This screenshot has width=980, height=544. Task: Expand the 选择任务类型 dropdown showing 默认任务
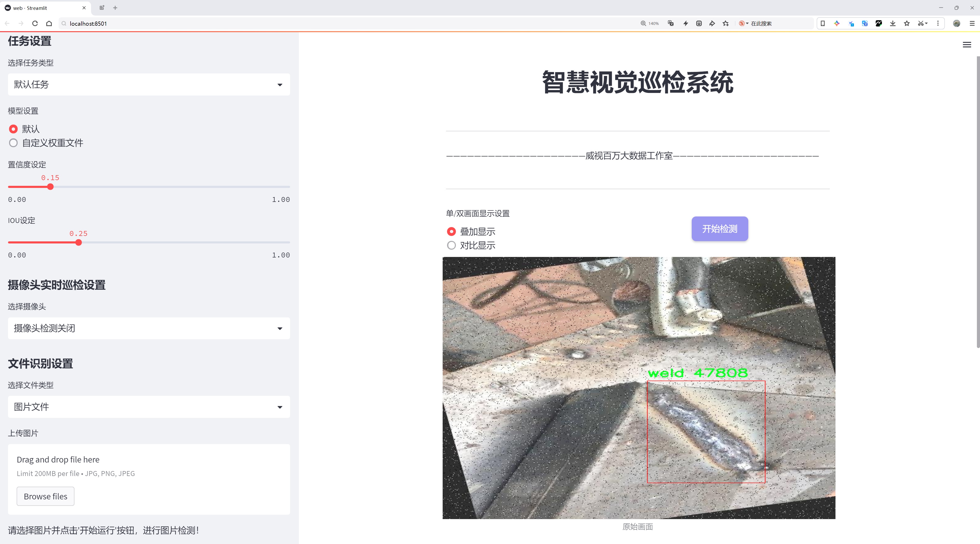149,84
